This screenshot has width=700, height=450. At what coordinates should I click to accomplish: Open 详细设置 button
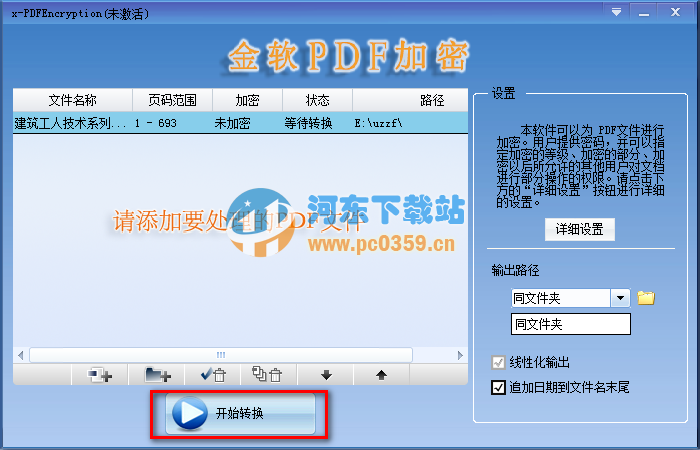tap(579, 229)
